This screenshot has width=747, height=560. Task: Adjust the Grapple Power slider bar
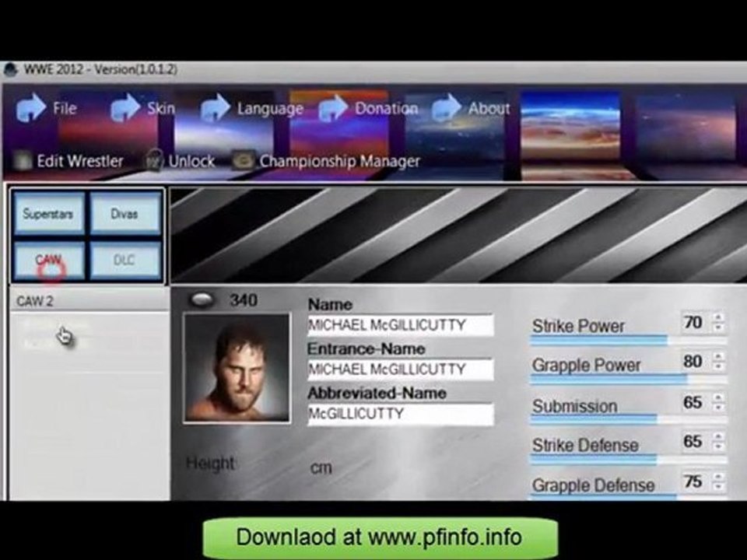coord(629,380)
